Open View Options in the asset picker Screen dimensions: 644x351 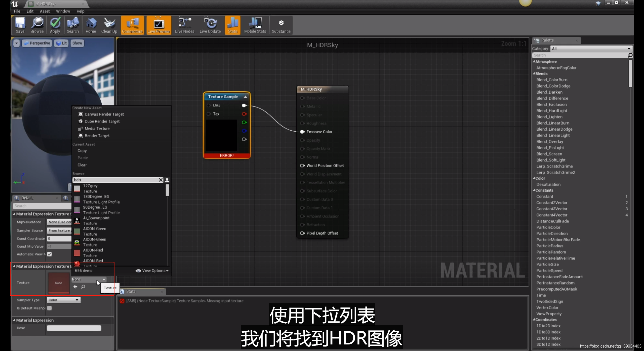coord(152,270)
